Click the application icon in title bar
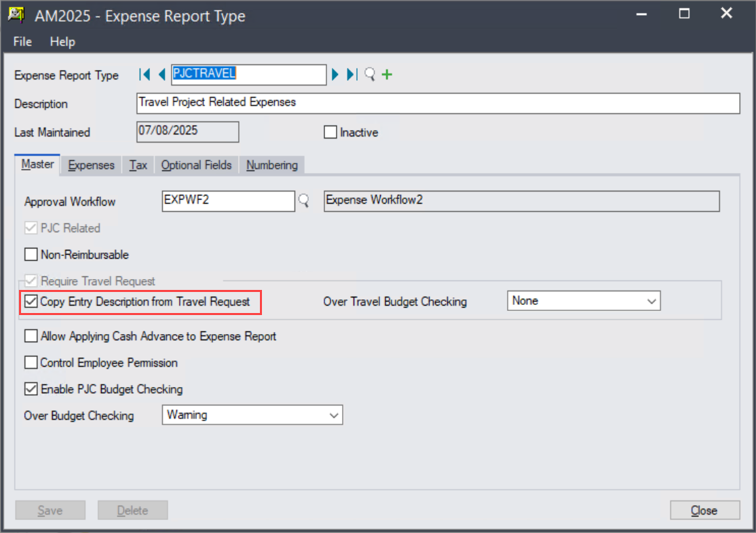Screen dimensions: 756x533 coord(16,15)
